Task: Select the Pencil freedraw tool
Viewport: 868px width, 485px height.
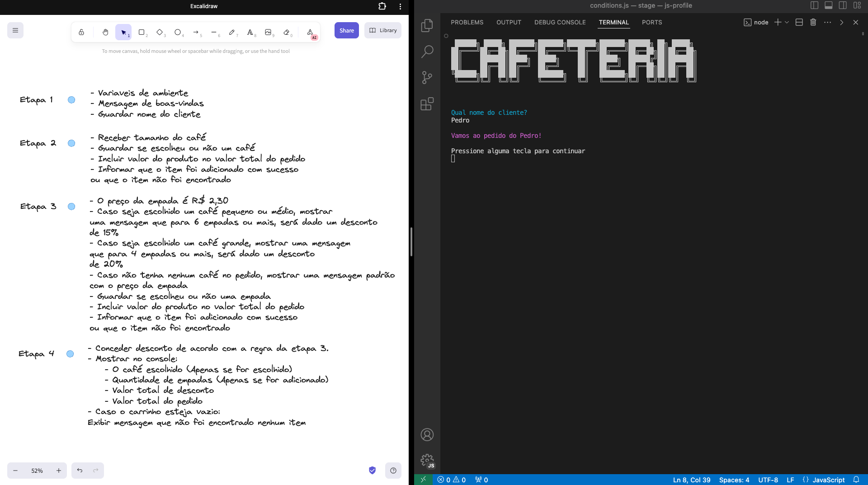Action: coord(232,32)
